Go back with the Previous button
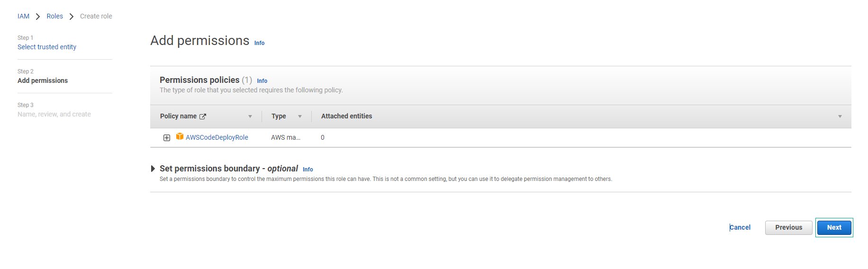Viewport: 868px width, 269px height. click(788, 228)
